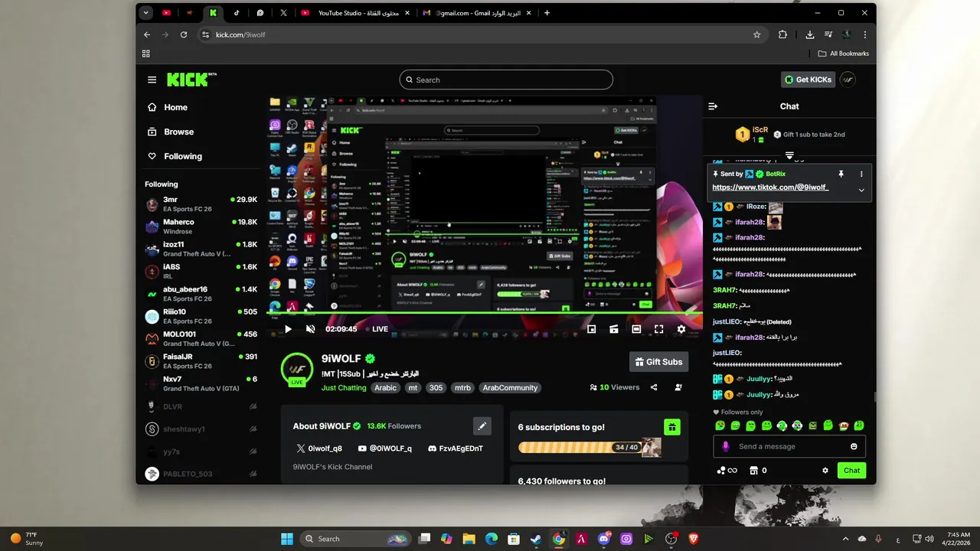Screen dimensions: 980x551
Task: Create a clip of the stream
Action: 613,329
